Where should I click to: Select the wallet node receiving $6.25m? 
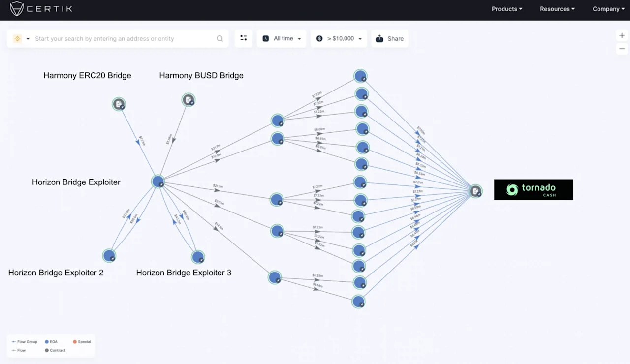(x=360, y=283)
